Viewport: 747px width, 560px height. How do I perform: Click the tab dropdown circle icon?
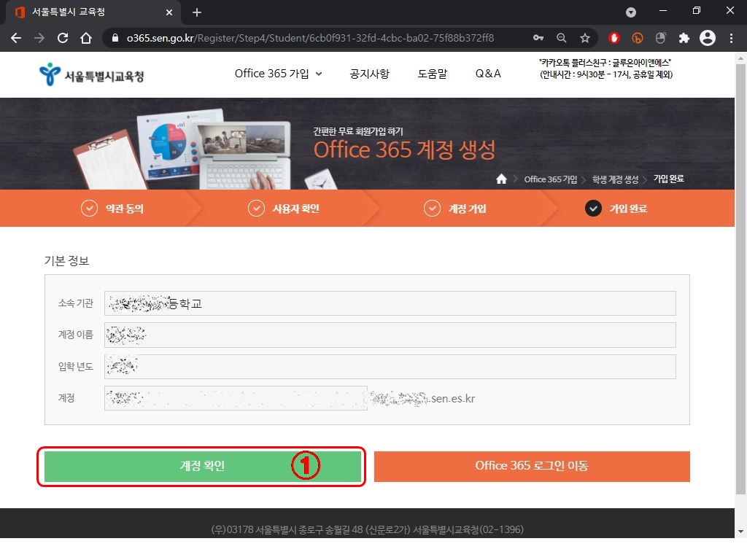[x=631, y=12]
